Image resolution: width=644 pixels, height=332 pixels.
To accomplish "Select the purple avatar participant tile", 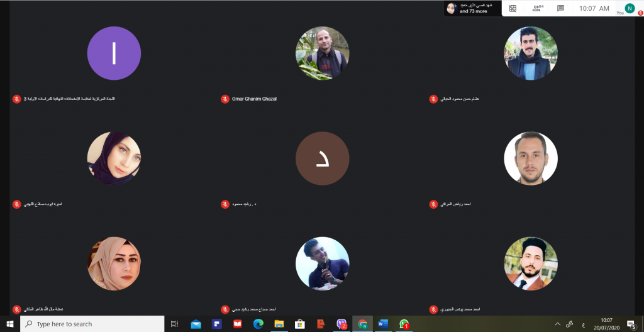I will click(x=114, y=53).
